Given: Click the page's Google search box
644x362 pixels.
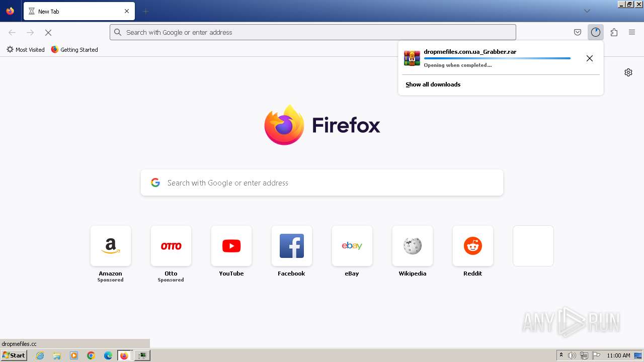Looking at the screenshot, I should 322,183.
